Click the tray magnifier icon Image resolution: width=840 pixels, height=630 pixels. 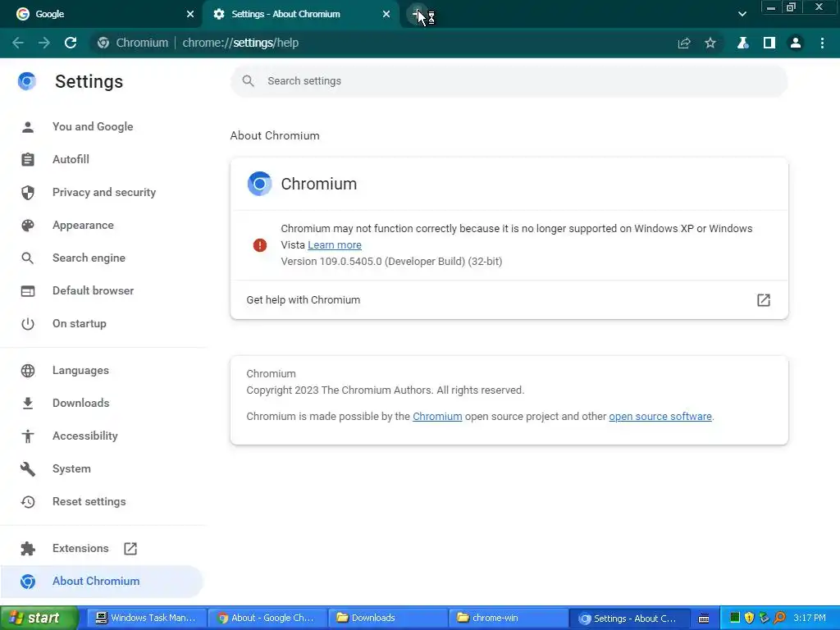[x=779, y=618]
